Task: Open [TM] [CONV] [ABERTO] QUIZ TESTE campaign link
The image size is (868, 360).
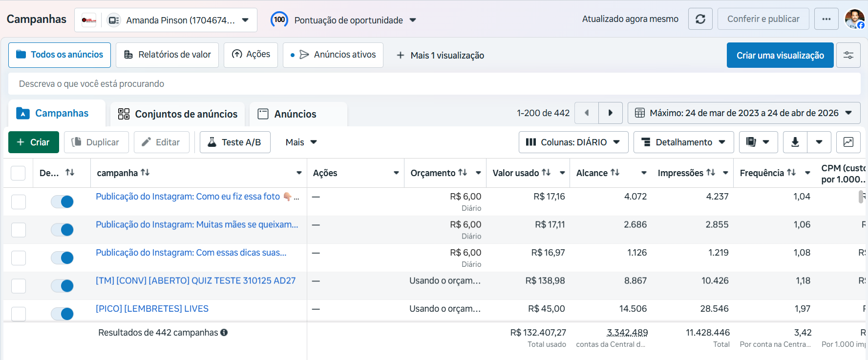Action: point(195,281)
